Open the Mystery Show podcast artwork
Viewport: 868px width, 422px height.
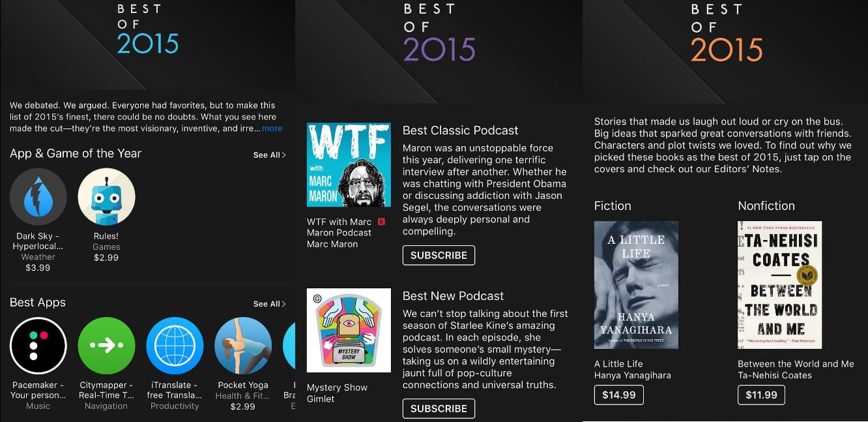[x=349, y=330]
